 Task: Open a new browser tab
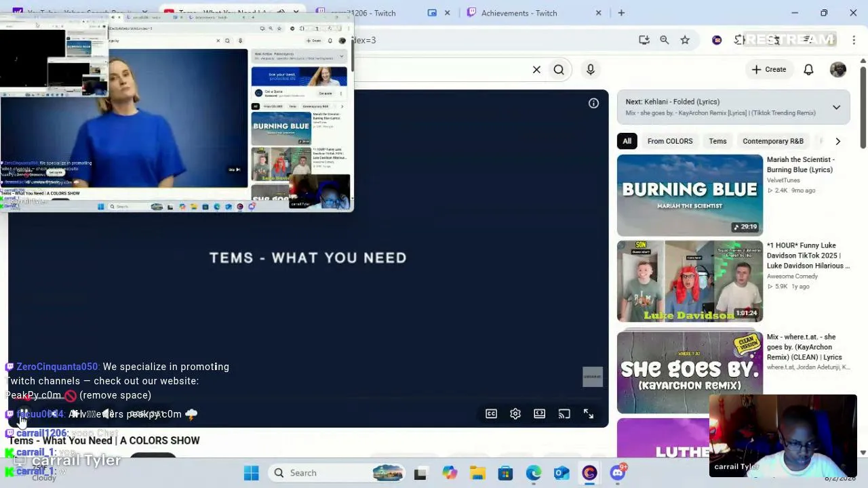pyautogui.click(x=620, y=13)
